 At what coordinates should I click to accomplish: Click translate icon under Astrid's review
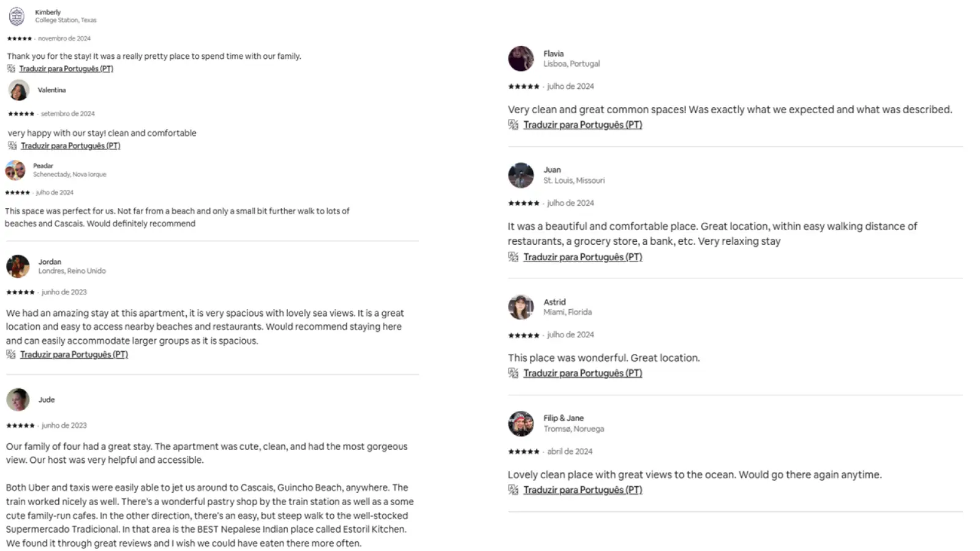click(x=513, y=373)
